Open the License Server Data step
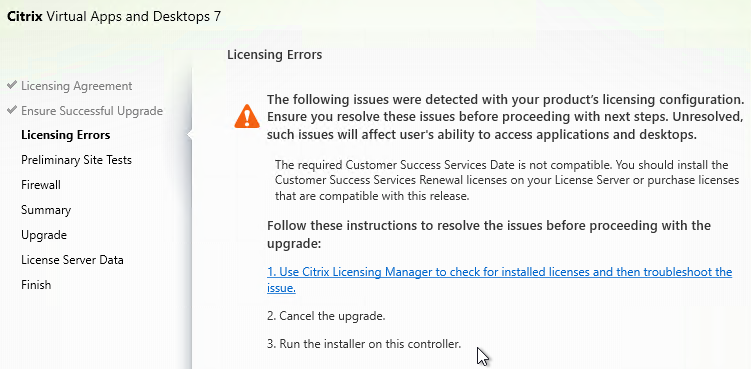Image resolution: width=751 pixels, height=369 pixels. (x=72, y=260)
